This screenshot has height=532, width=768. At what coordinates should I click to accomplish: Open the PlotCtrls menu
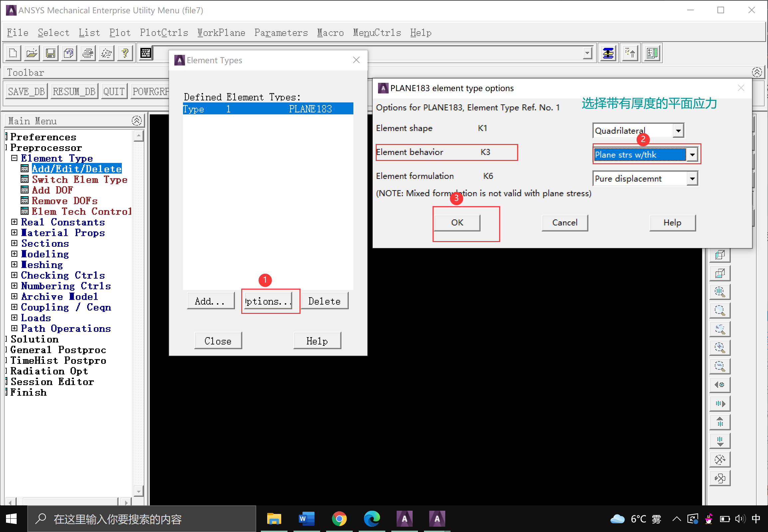[164, 33]
